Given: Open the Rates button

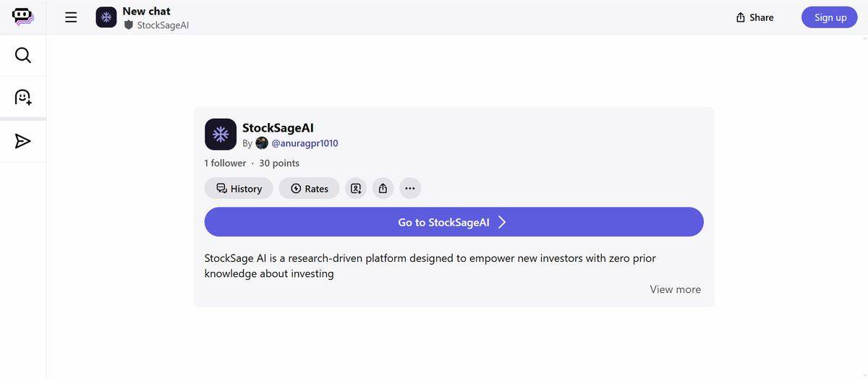Looking at the screenshot, I should [309, 189].
